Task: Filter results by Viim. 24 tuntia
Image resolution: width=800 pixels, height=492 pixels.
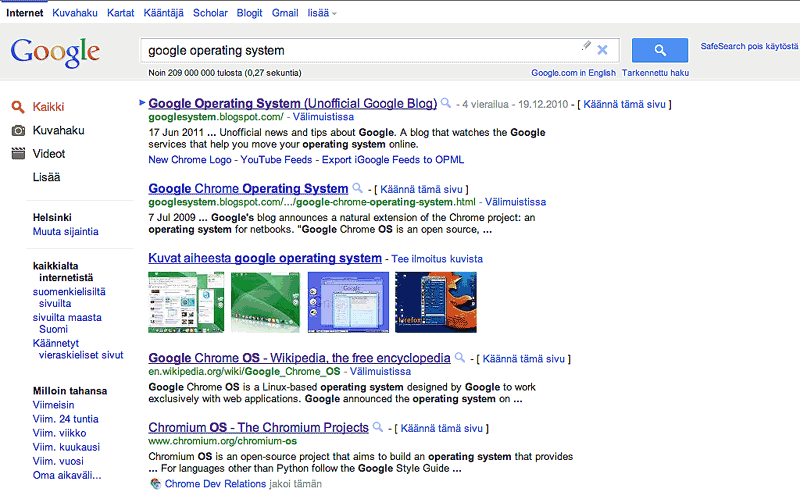Action: tap(65, 419)
